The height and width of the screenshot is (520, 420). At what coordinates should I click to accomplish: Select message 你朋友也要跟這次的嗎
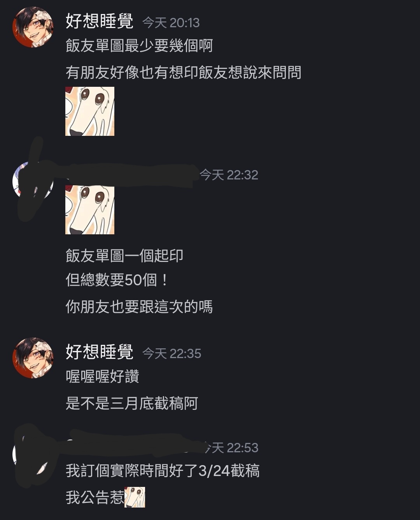(x=139, y=307)
